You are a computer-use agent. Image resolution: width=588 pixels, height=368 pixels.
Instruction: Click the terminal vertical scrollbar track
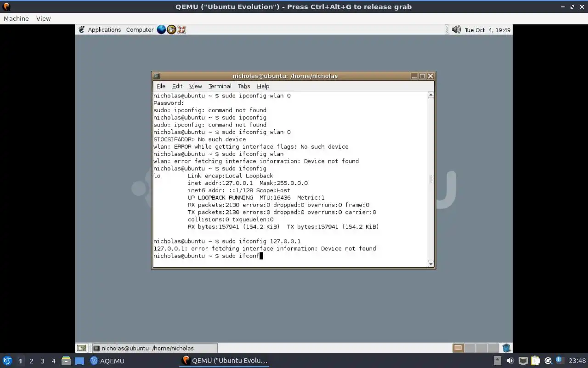point(430,179)
